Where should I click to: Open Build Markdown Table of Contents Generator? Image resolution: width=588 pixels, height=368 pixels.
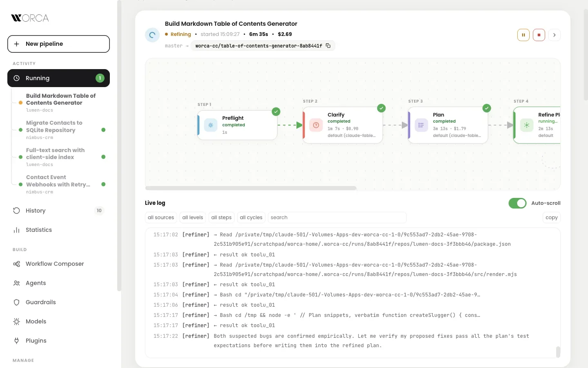coord(61,103)
